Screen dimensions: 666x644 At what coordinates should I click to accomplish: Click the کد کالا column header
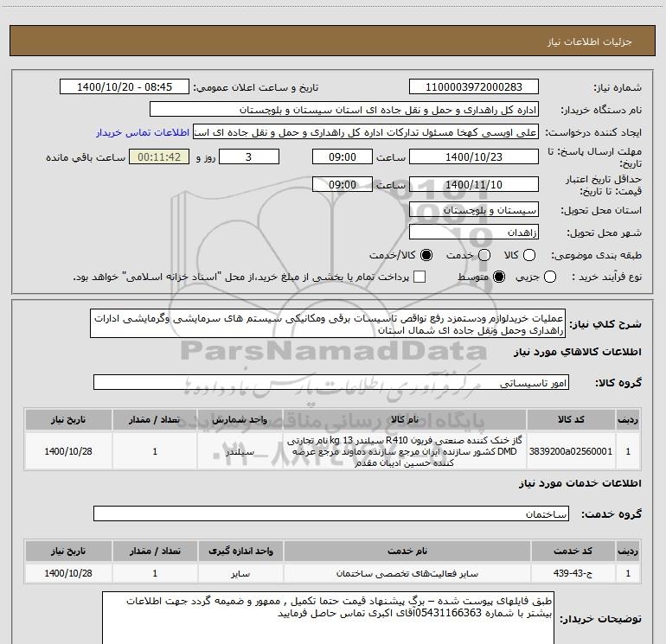tap(571, 419)
